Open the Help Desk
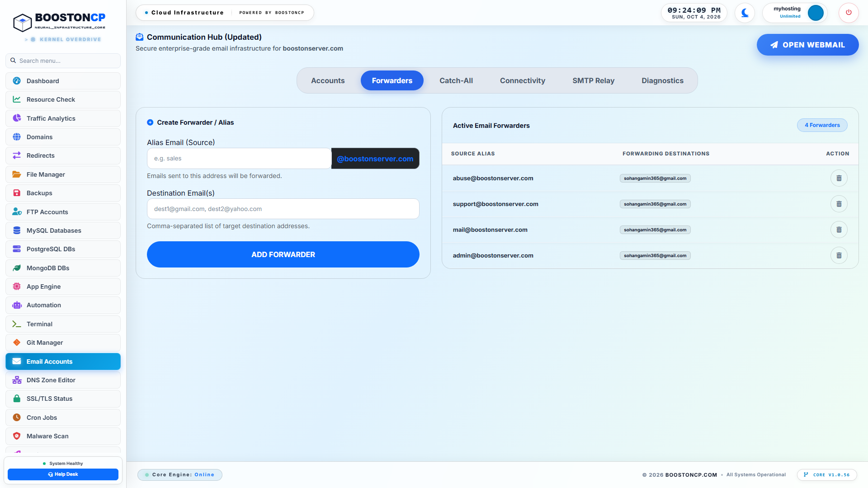 pos(63,474)
